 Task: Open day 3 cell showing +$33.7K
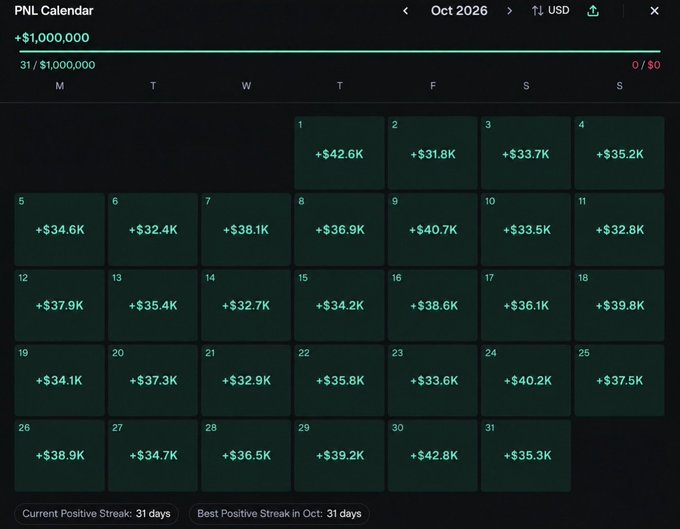click(526, 153)
